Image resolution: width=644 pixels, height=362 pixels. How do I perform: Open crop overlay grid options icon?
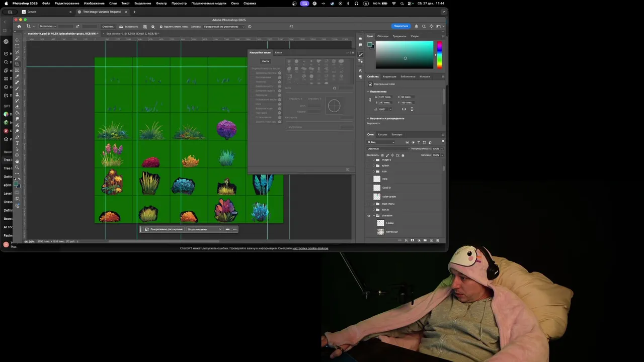pos(145,27)
